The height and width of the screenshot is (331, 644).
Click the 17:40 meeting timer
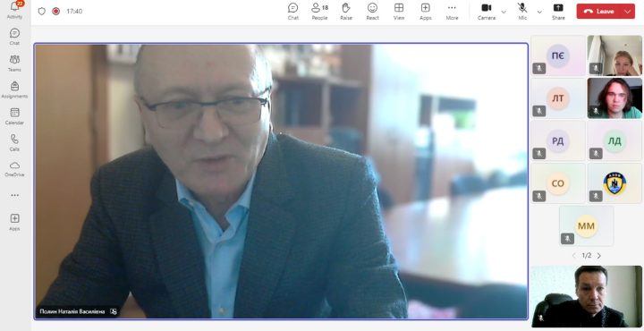[x=74, y=11]
